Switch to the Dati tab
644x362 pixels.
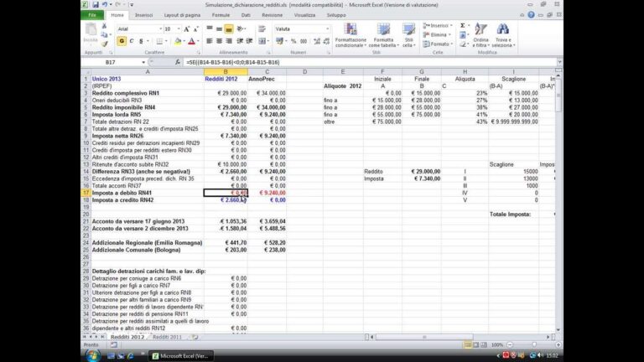pos(246,15)
